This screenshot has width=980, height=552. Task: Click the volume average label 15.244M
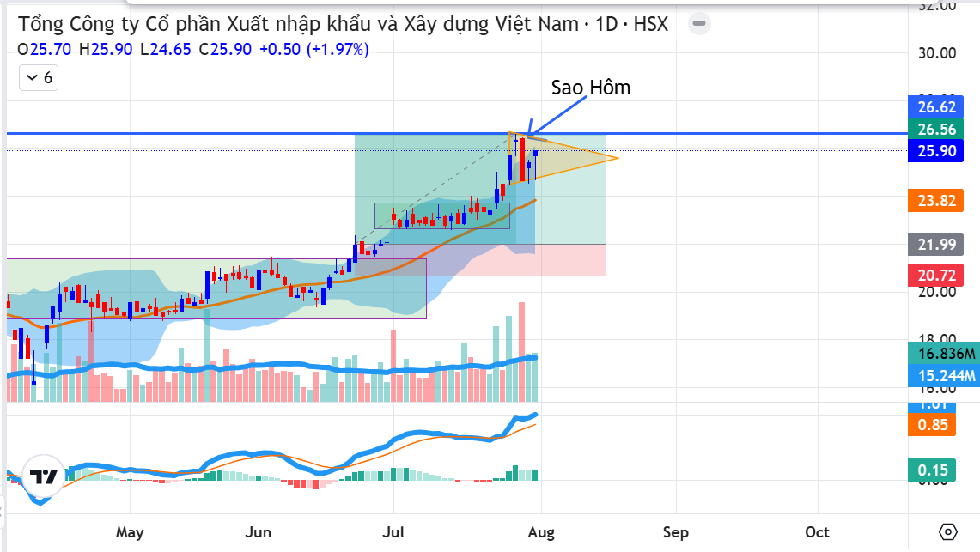pyautogui.click(x=945, y=376)
